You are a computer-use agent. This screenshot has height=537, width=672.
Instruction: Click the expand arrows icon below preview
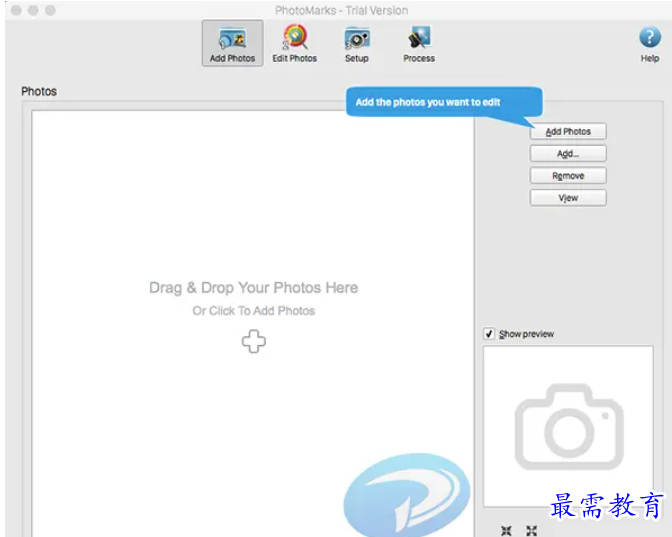(532, 531)
